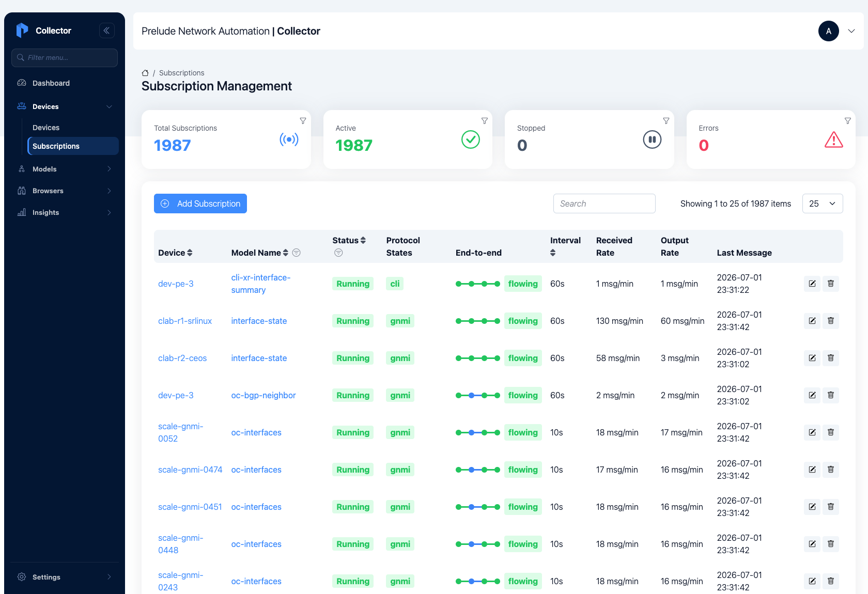Click the Filter menu input in sidebar
868x594 pixels.
pyautogui.click(x=65, y=57)
